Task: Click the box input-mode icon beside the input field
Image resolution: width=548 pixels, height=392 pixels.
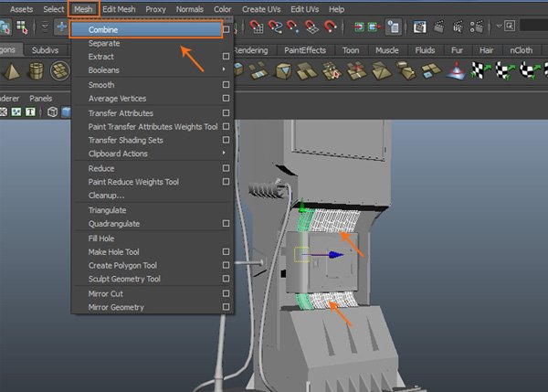Action: pos(510,26)
